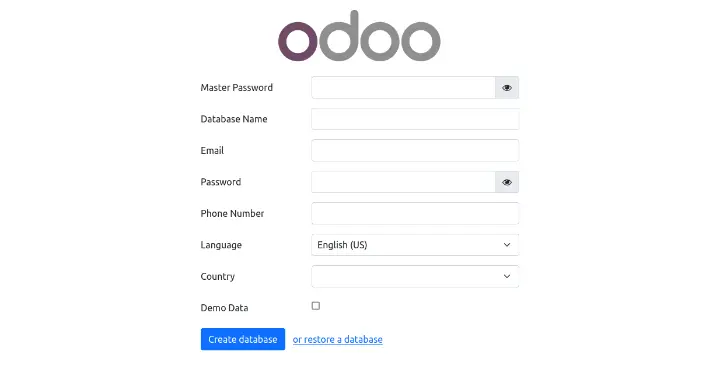The image size is (720, 376).
Task: Click into the Database Name field
Action: click(415, 119)
